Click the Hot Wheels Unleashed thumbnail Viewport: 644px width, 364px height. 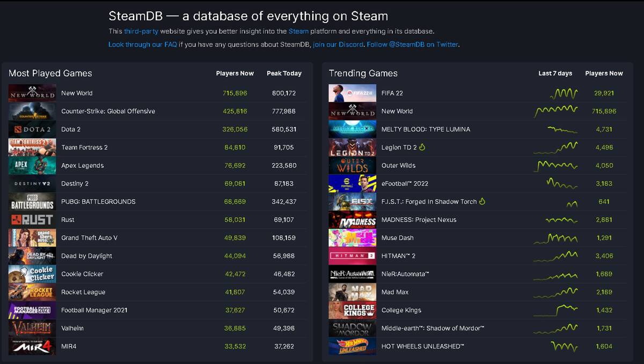[353, 346]
